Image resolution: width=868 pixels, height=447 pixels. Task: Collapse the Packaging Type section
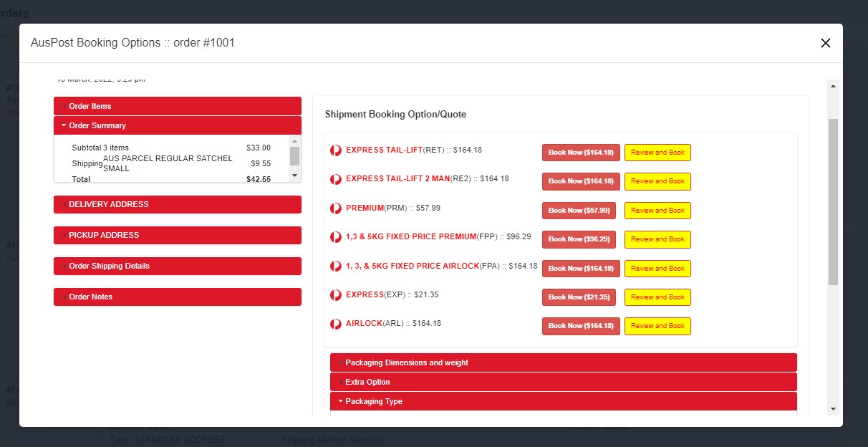tap(564, 401)
